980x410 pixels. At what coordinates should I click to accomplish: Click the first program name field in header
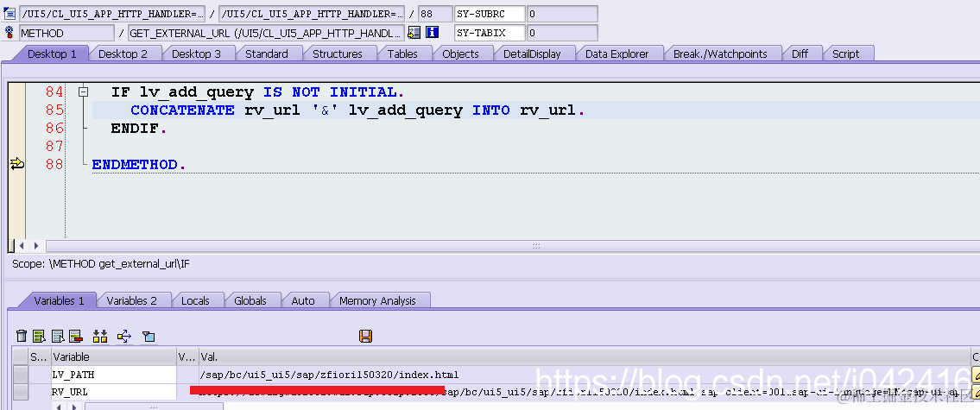[x=112, y=13]
